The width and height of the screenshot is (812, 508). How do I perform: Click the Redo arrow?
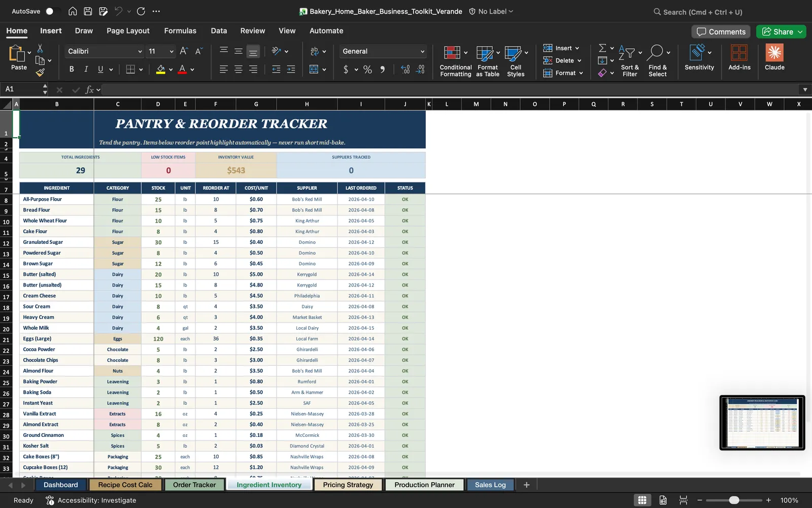(x=141, y=11)
